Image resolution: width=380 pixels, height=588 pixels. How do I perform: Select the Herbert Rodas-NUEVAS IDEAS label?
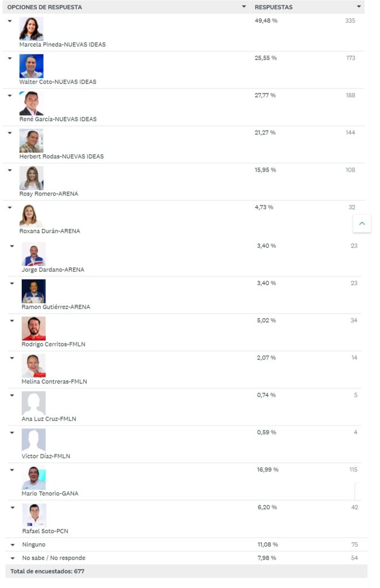62,156
